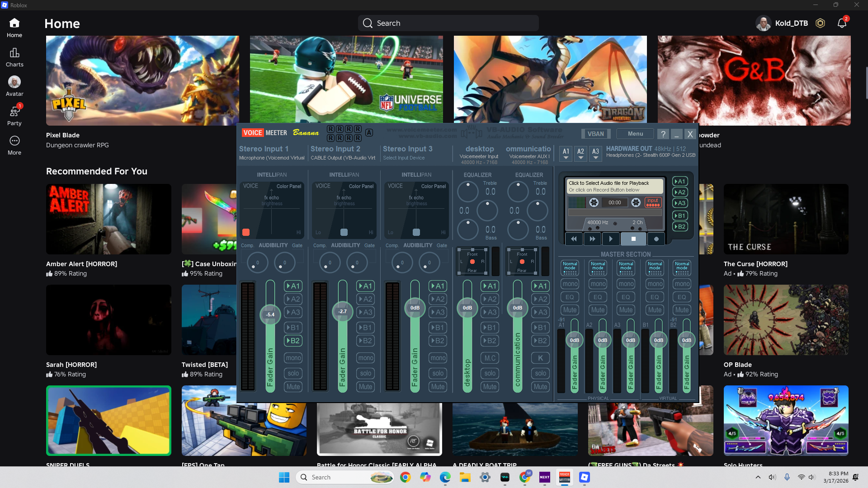868x488 pixels.
Task: Open Copilot from the taskbar
Action: tap(425, 477)
